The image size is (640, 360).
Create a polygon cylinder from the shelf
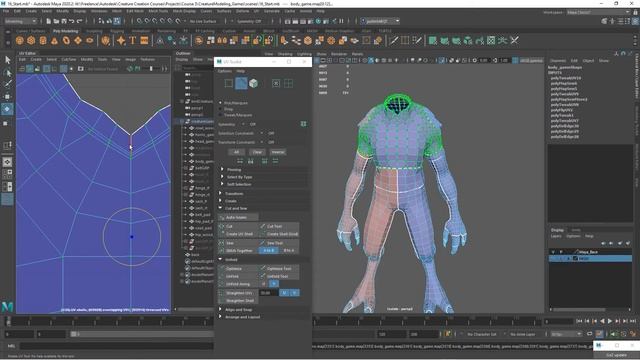pyautogui.click(x=43, y=40)
